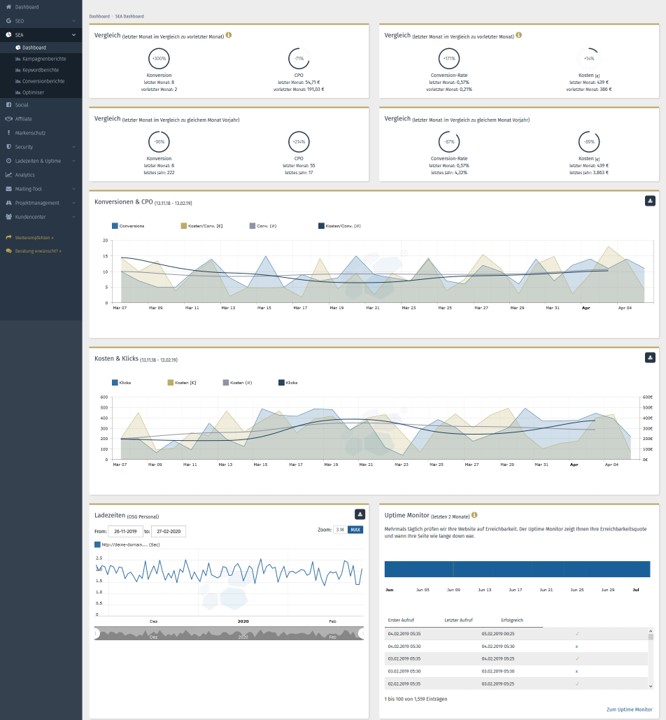Click the line chart icon for Analytics
This screenshot has height=720, width=666.
[x=9, y=174]
